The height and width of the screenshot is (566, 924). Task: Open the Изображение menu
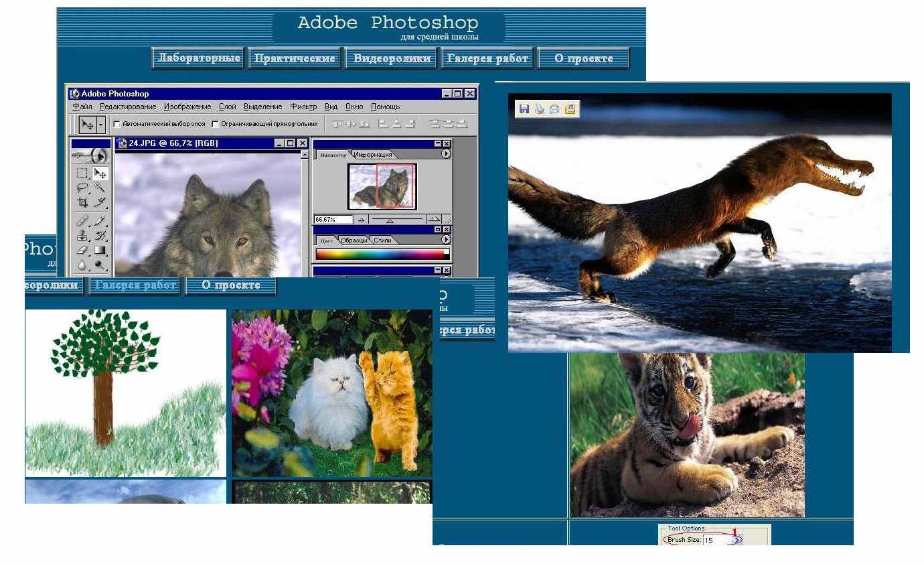click(187, 107)
